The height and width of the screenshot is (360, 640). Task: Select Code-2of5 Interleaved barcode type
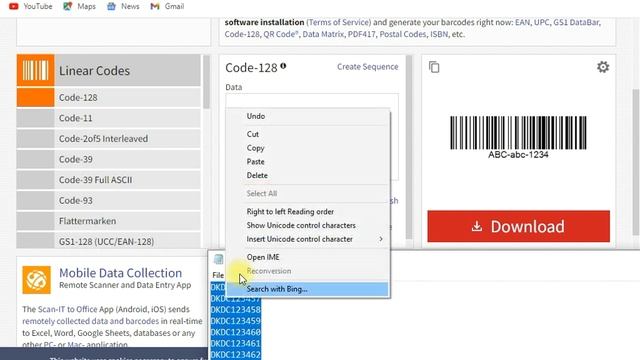(x=109, y=139)
